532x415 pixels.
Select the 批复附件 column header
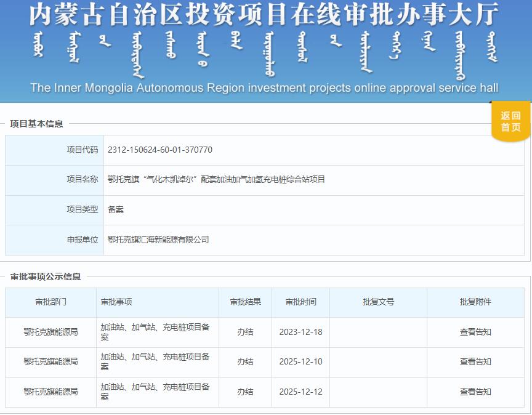pyautogui.click(x=475, y=302)
